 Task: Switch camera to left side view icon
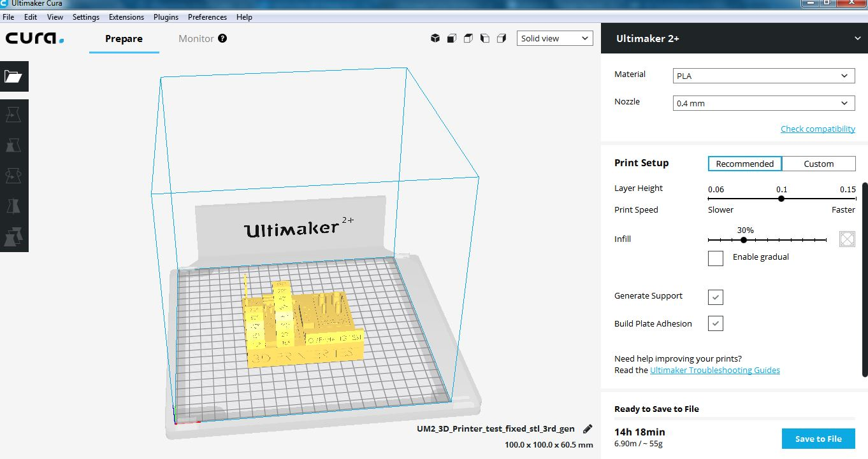coord(485,38)
